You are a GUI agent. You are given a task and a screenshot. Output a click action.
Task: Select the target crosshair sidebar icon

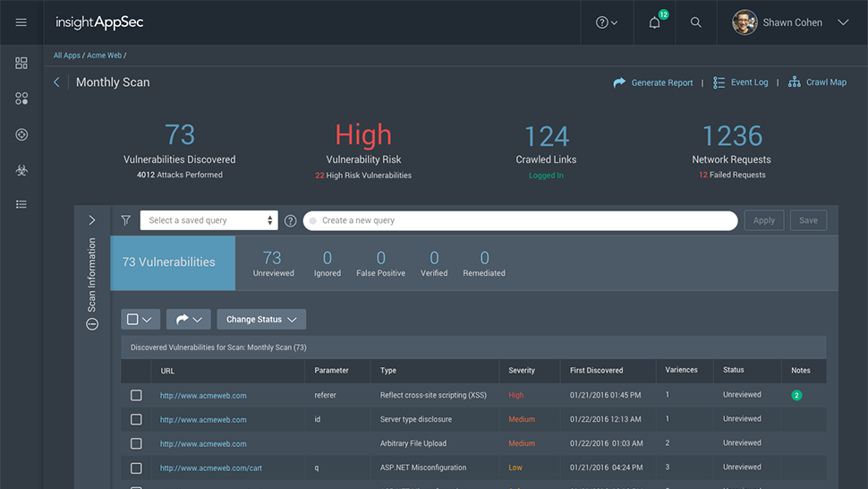[21, 134]
